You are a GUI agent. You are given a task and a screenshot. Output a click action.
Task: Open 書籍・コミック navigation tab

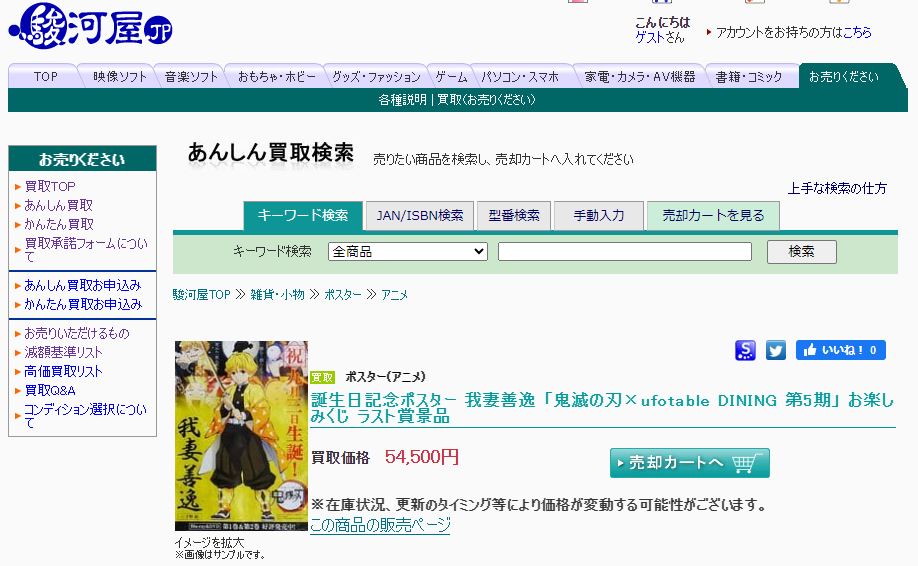[748, 76]
